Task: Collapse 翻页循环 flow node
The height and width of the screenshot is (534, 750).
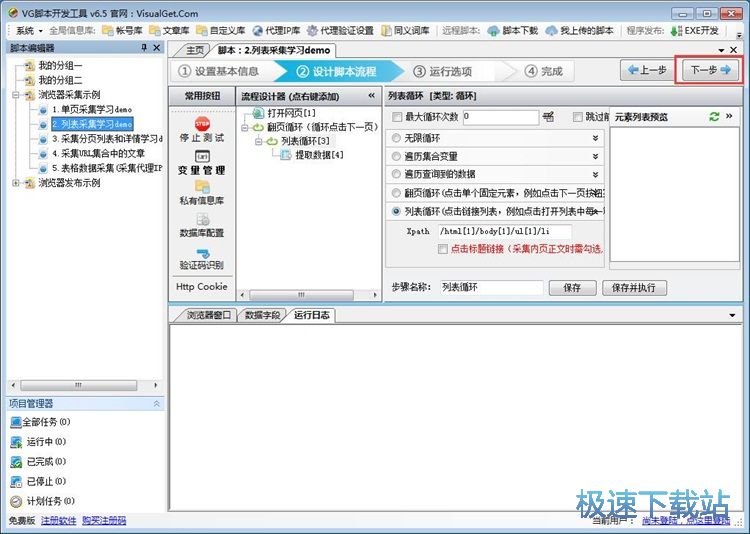Action: click(x=244, y=128)
